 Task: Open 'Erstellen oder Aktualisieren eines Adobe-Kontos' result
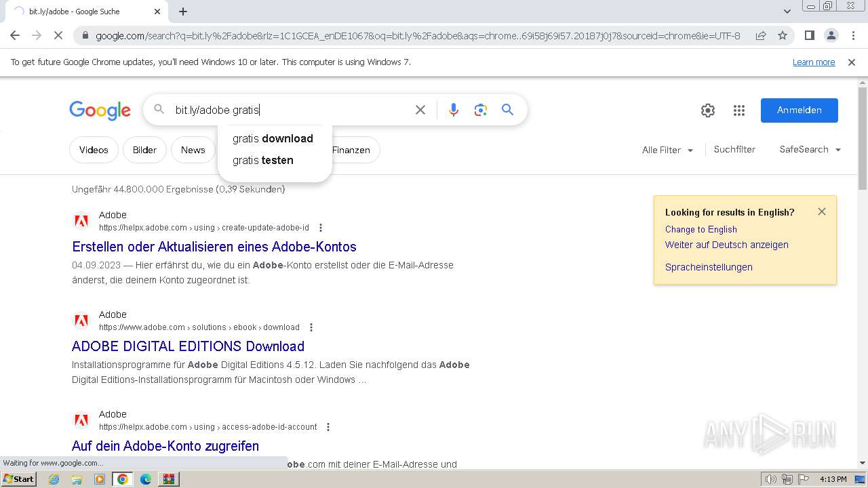point(214,247)
